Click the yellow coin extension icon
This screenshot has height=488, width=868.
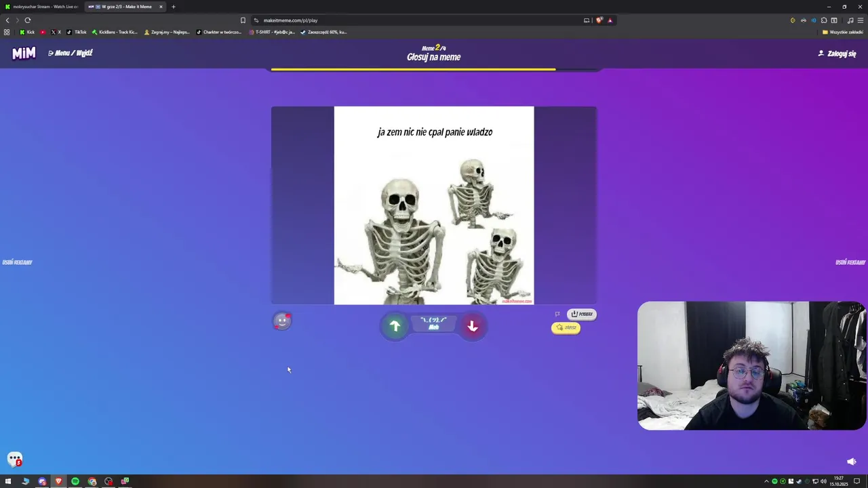point(793,20)
